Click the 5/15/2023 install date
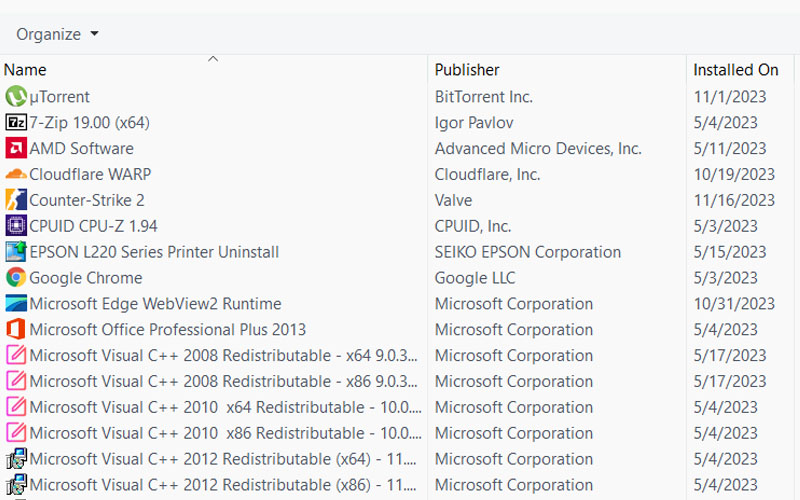 coord(730,252)
